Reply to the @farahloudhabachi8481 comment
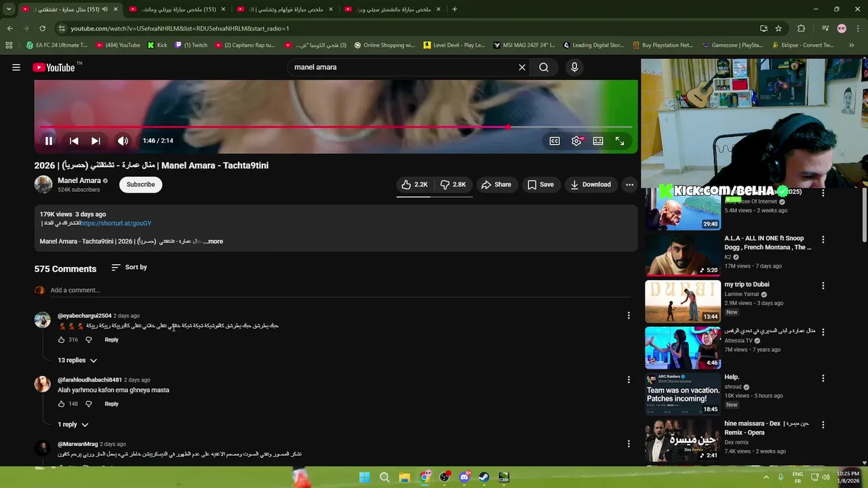This screenshot has height=488, width=868. [111, 404]
